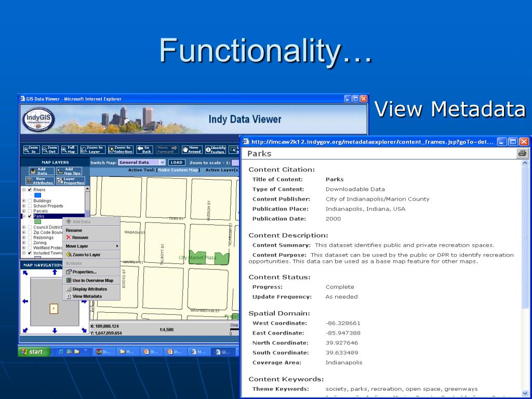Pan the map west with the left arrow
Image resolution: width=532 pixels, height=399 pixels.
tap(25, 301)
